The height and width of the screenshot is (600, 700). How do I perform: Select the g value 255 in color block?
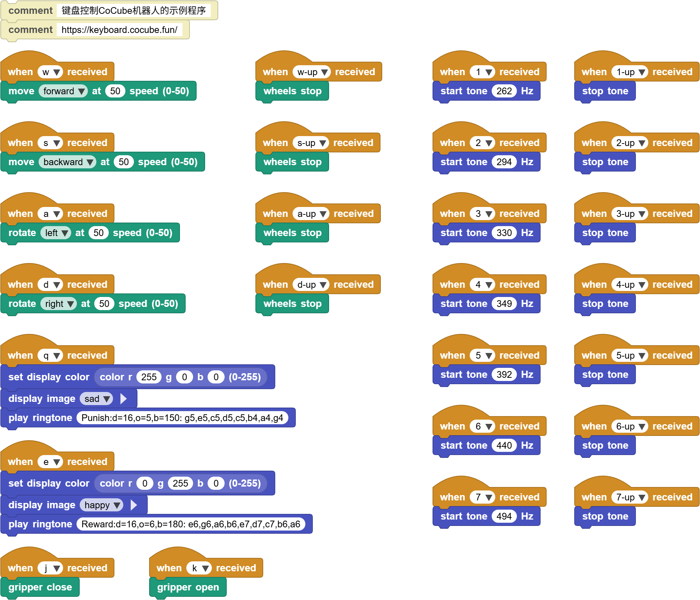pos(180,483)
